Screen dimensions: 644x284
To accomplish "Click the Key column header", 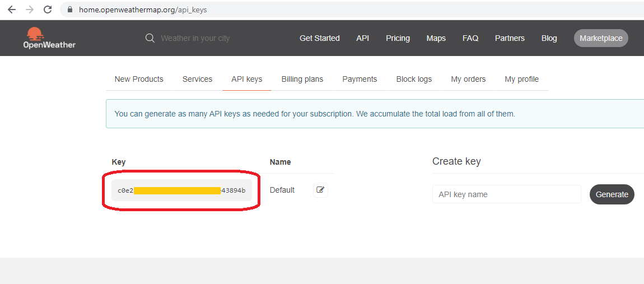I will (119, 162).
